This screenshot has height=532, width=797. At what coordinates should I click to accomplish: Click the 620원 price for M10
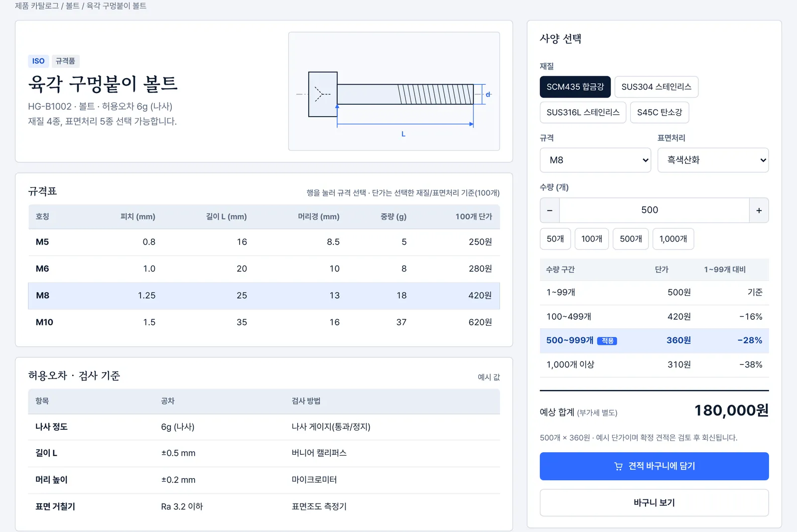point(480,322)
